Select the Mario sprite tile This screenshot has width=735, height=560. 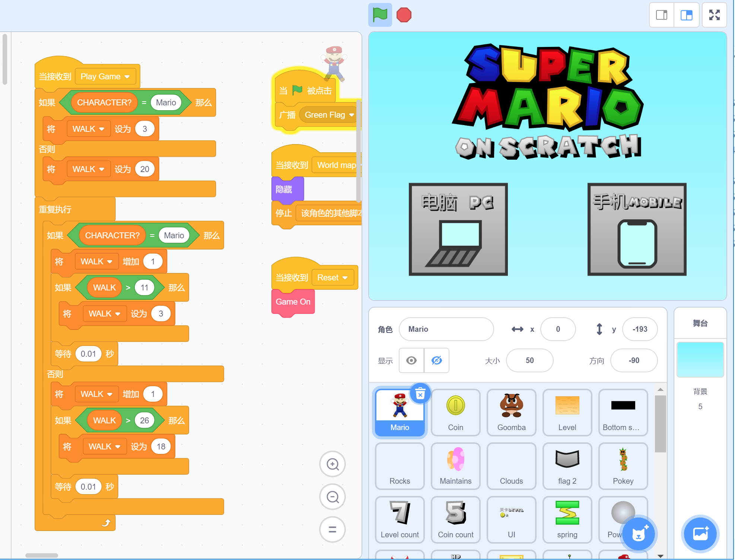click(400, 412)
